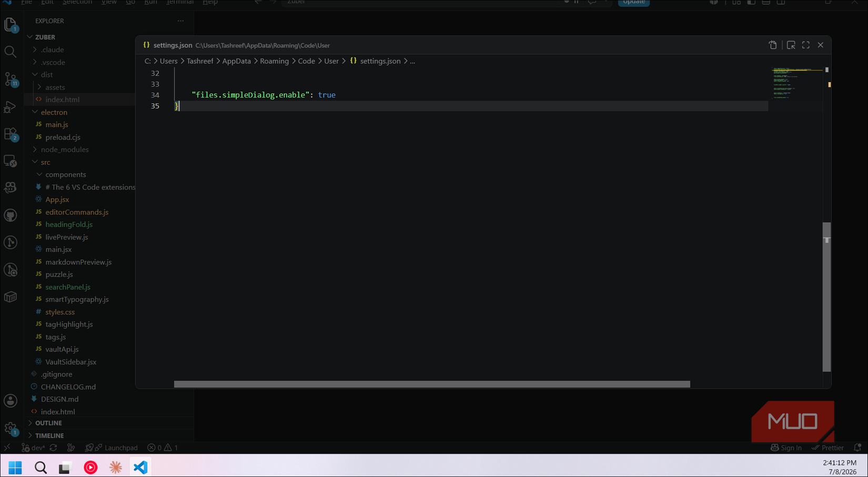Viewport: 868px width, 477px height.
Task: Open the Run and Debug view
Action: point(11,107)
